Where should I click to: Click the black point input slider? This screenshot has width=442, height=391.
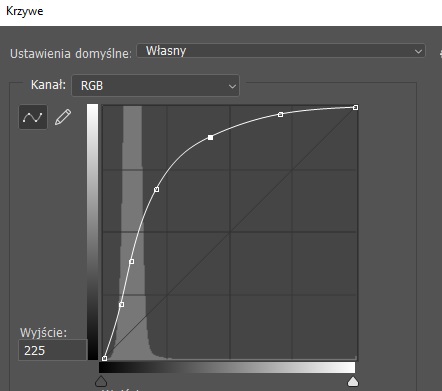101,381
